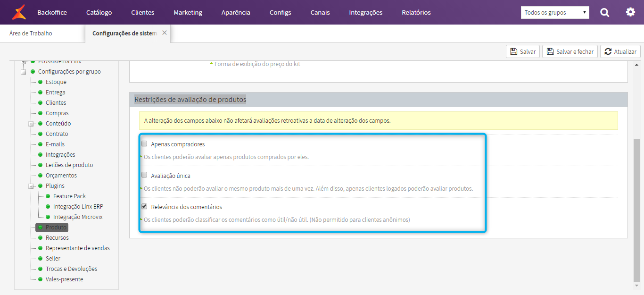Expand the Conteúdo tree node
Screen dimensions: 644x295
click(31, 124)
